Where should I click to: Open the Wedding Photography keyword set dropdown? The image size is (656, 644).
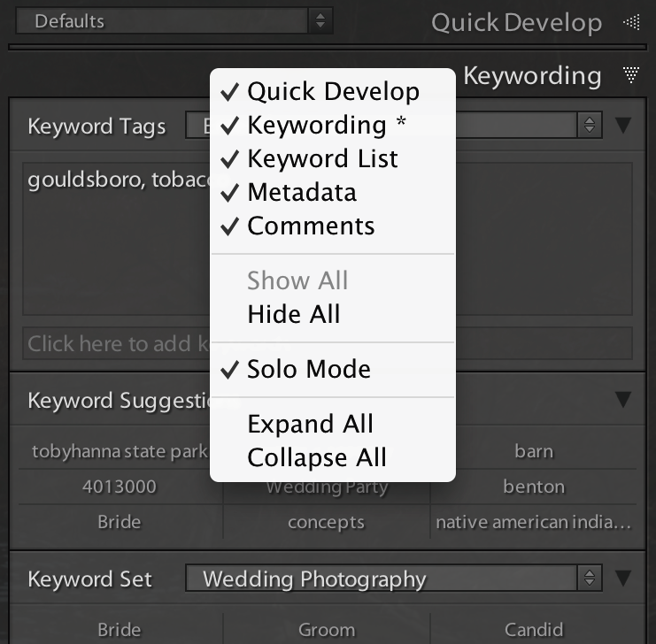393,579
